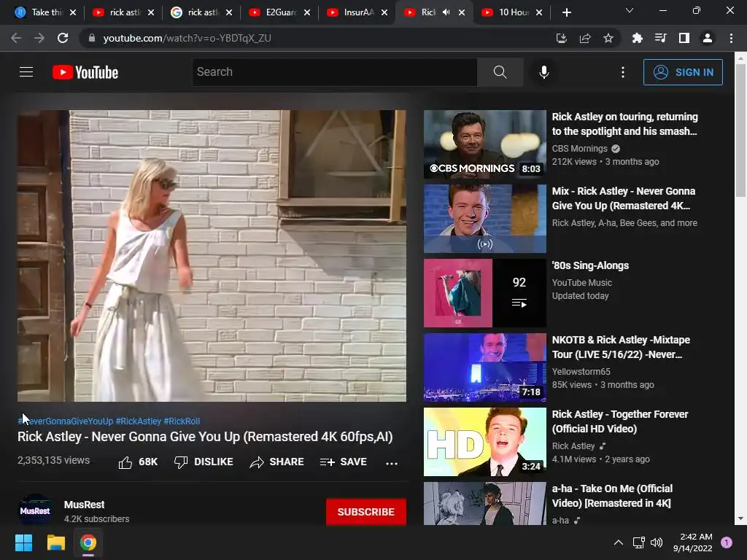Click the #RickAstley hashtag

click(138, 421)
